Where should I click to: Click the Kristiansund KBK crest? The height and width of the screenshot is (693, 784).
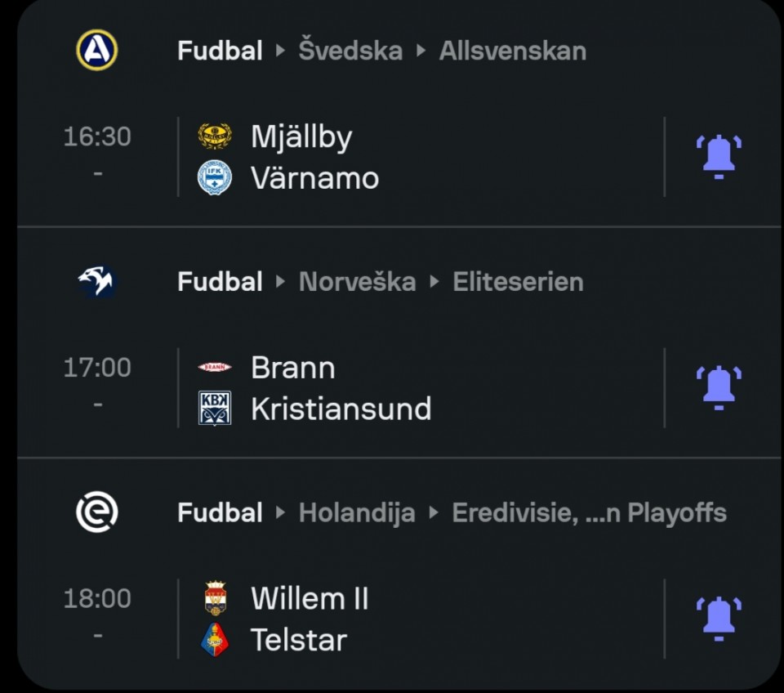[x=215, y=409]
